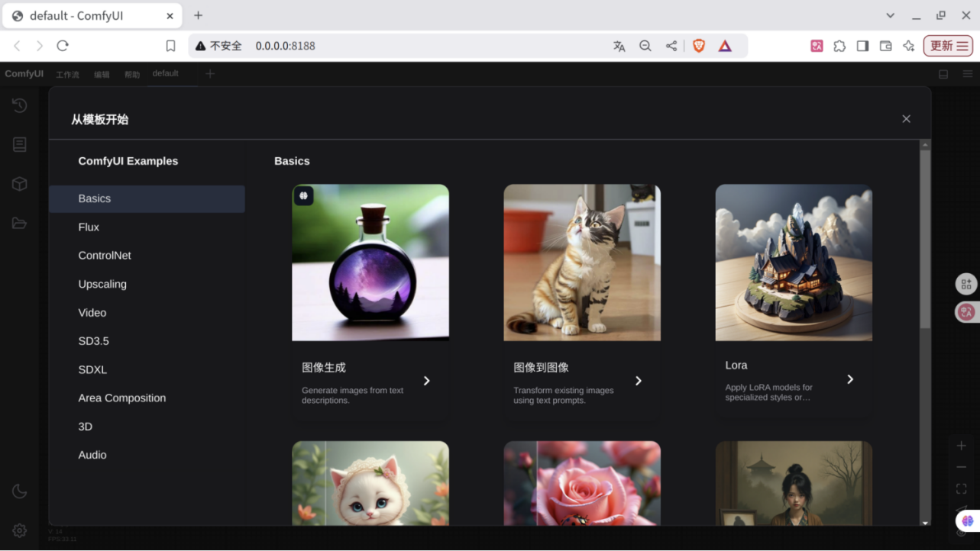Toggle the bottom panel icon in ComfyUI
The width and height of the screenshot is (980, 551).
(943, 74)
